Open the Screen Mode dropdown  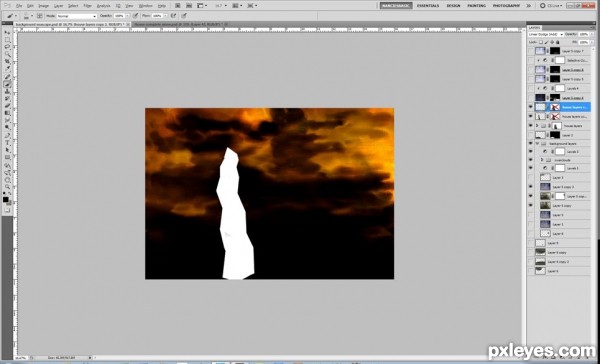[x=252, y=6]
